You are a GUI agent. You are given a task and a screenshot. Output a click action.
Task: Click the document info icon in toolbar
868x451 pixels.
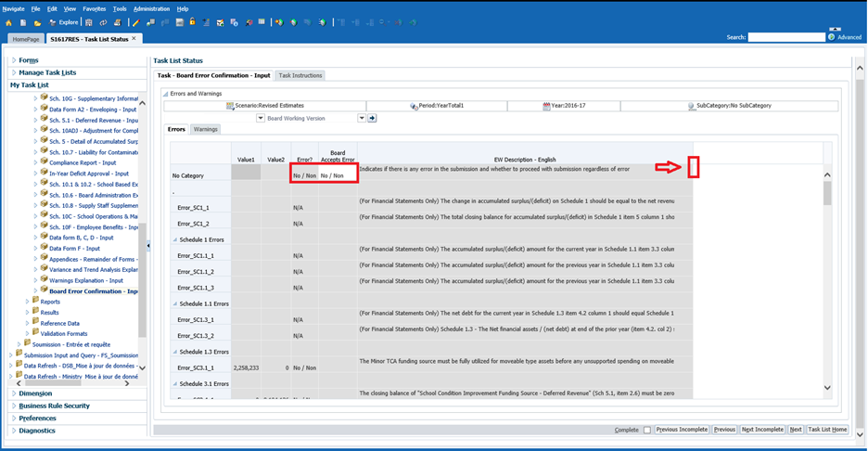coord(235,22)
